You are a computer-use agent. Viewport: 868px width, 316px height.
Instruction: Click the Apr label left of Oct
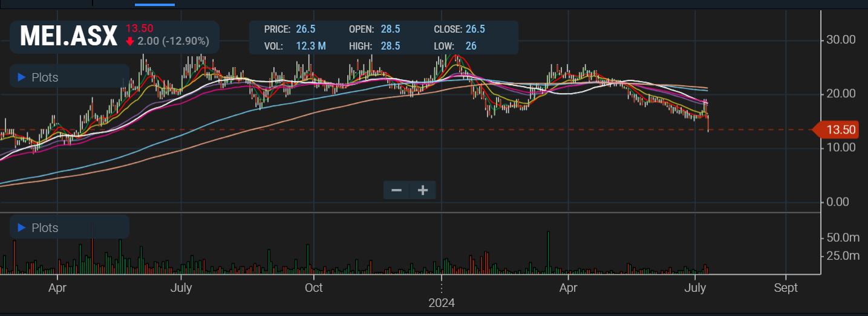pos(57,288)
